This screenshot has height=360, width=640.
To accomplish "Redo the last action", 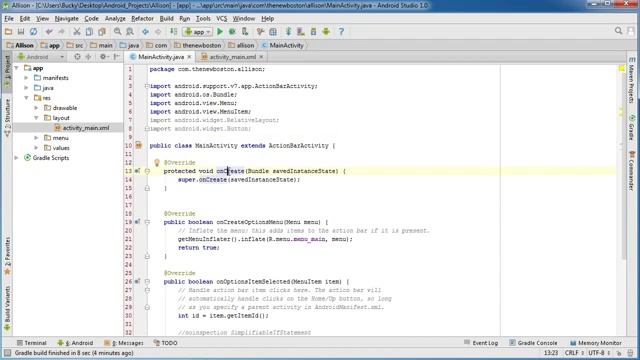I will pyautogui.click(x=61, y=31).
